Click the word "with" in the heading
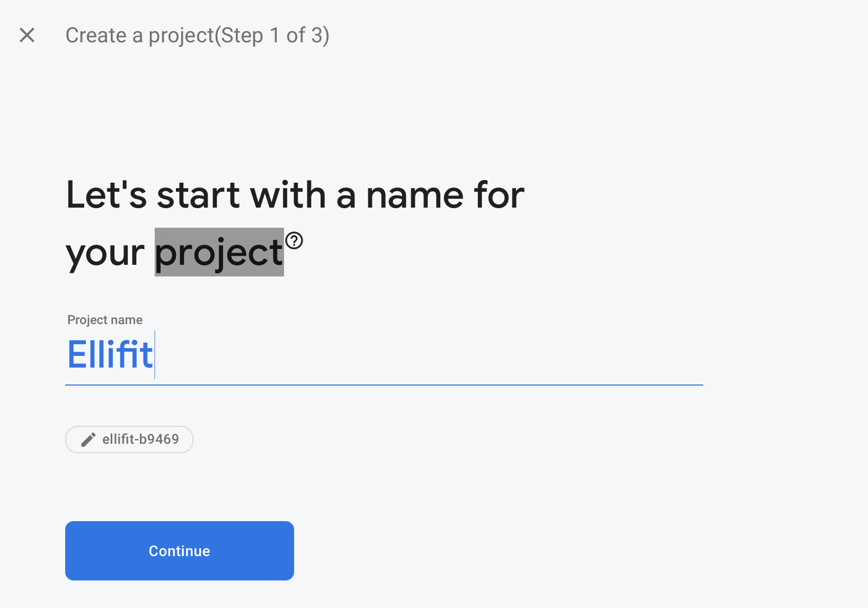The height and width of the screenshot is (608, 868). [288, 195]
